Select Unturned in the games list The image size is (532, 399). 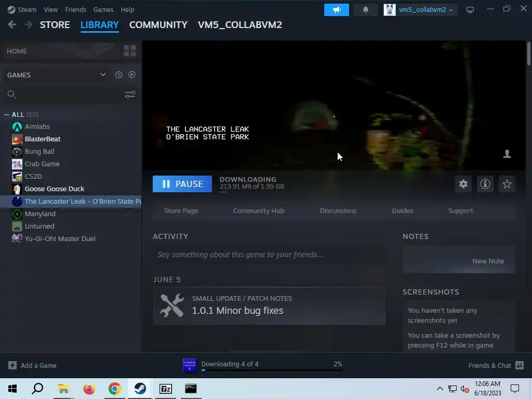[39, 227]
